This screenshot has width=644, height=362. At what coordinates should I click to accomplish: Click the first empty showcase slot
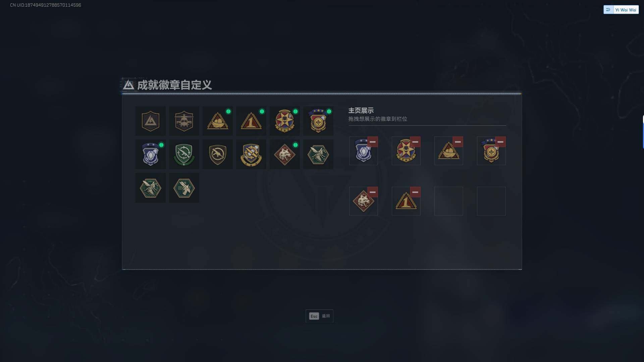(x=449, y=201)
